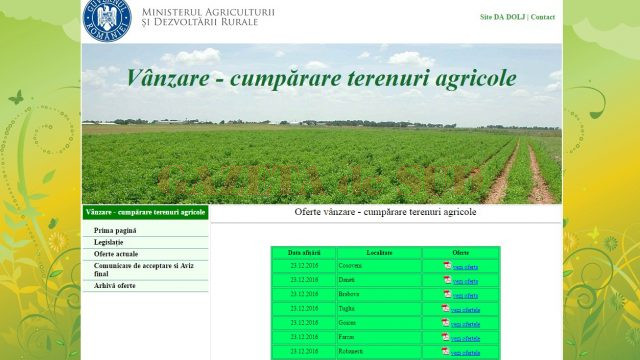The image size is (640, 360).
Task: Open the Site DA DOLJ link
Action: tap(502, 17)
